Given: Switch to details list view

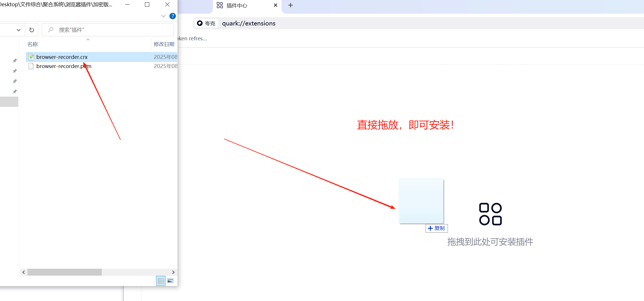Looking at the screenshot, I should [161, 281].
